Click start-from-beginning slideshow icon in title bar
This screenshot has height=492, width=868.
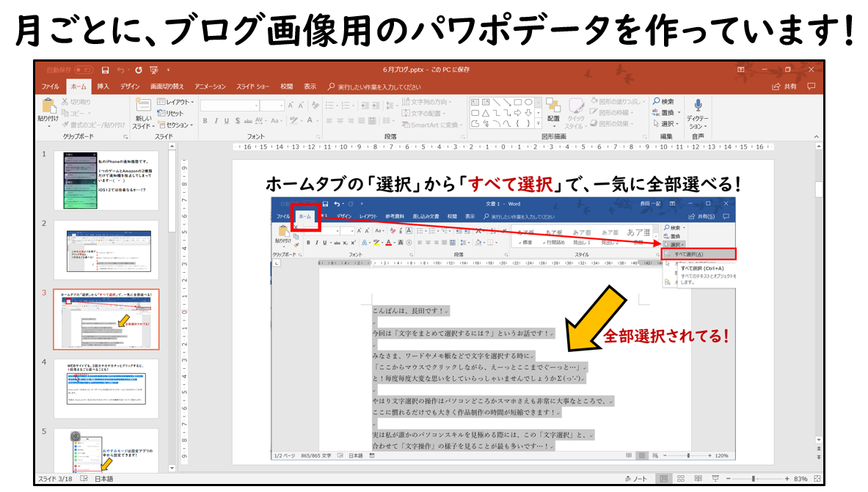154,70
